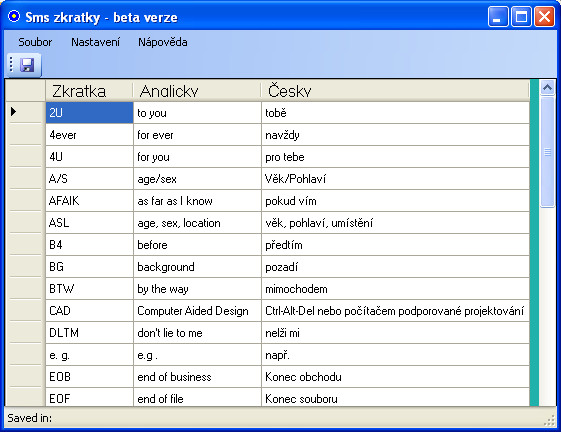Click the 'for you' English cell

[197, 157]
